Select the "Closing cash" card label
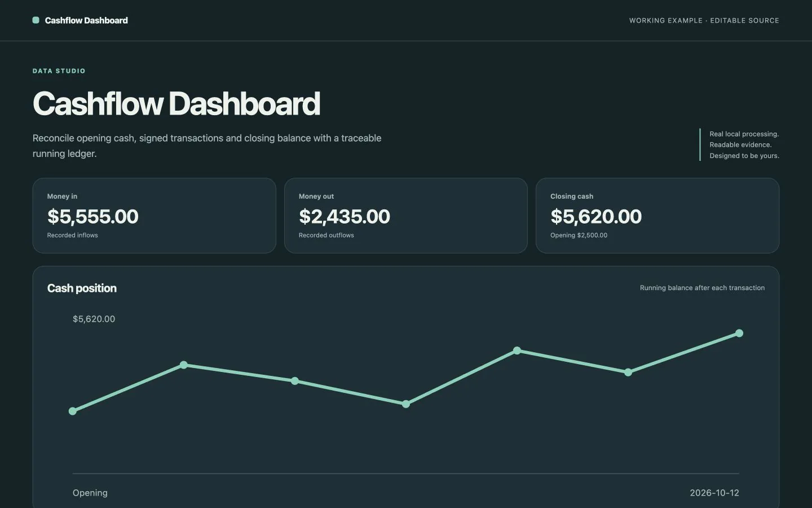Screen dimensions: 812x508 [572, 196]
